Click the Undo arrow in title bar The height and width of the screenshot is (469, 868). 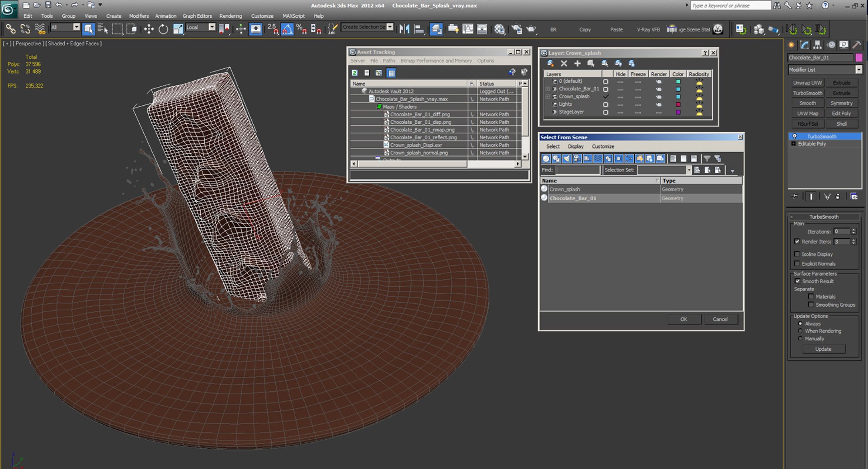(59, 5)
